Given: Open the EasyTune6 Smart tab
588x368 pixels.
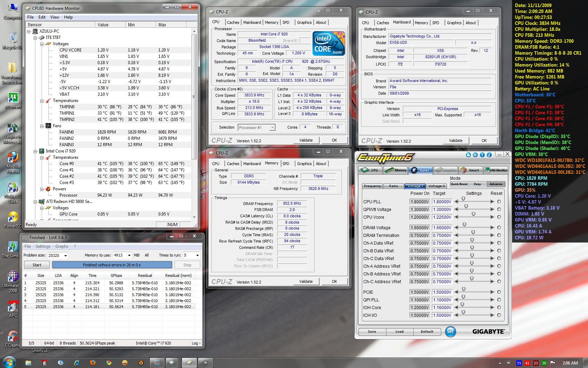Looking at the screenshot, I should (470, 170).
